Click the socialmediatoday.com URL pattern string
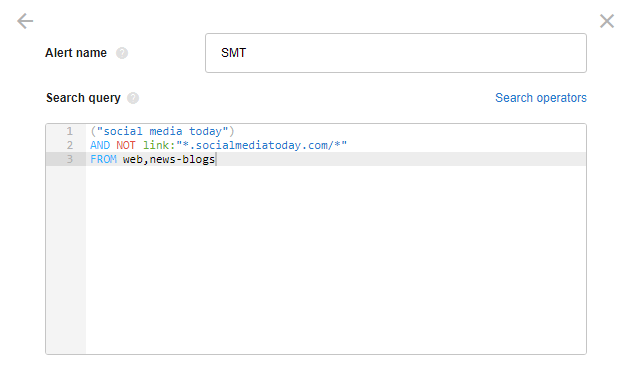Viewport: 633px width, 365px height. pyautogui.click(x=262, y=145)
